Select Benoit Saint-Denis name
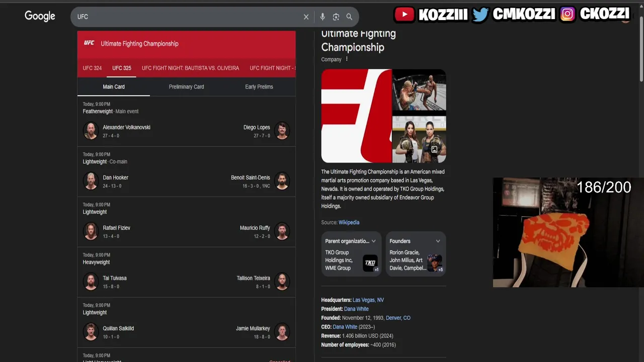644x362 pixels. tap(251, 177)
